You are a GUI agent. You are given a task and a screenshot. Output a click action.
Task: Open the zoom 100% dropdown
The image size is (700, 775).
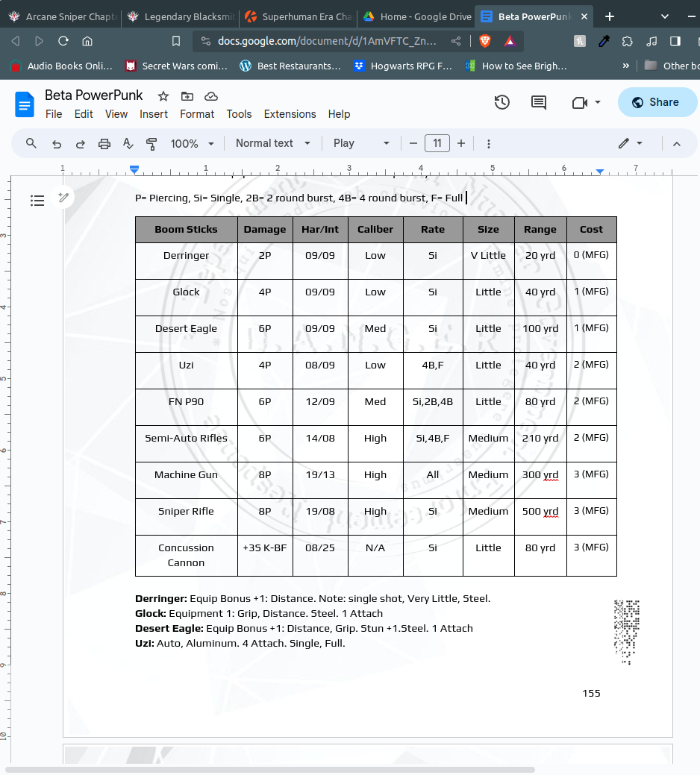(x=193, y=144)
